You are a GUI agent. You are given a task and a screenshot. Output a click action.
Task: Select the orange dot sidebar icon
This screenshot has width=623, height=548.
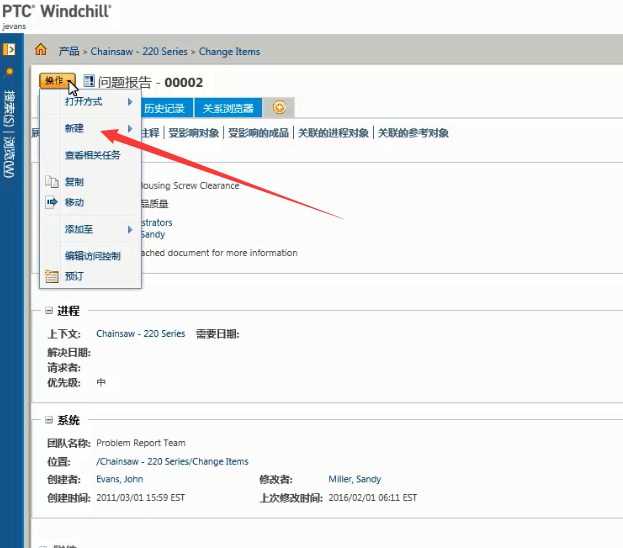9,72
